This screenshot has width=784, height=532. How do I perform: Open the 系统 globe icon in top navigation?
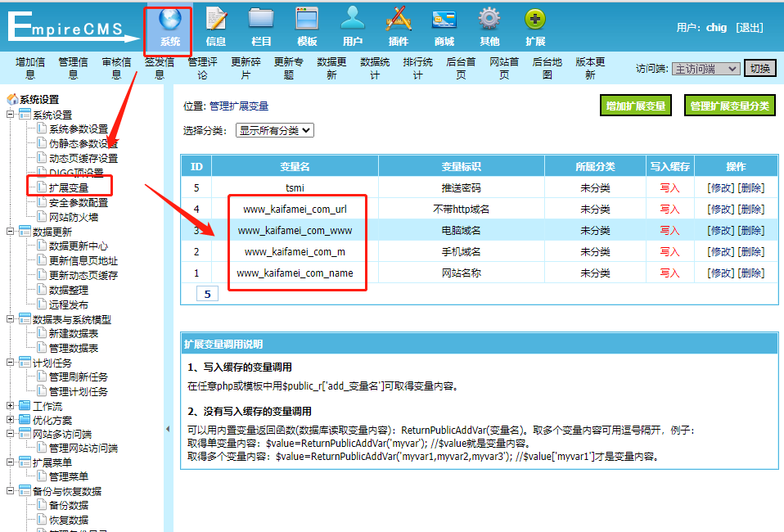[170, 20]
